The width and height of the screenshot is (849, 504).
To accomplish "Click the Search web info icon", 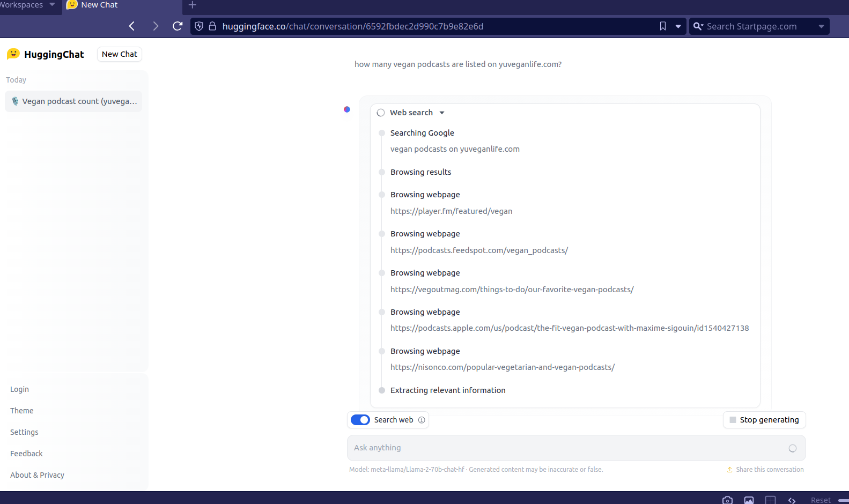I will pyautogui.click(x=422, y=420).
